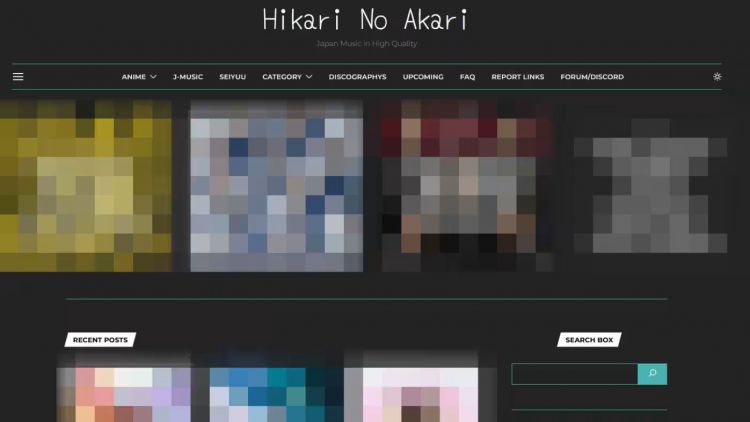
Task: Click the Hikari No Akari site title
Action: pos(365,20)
